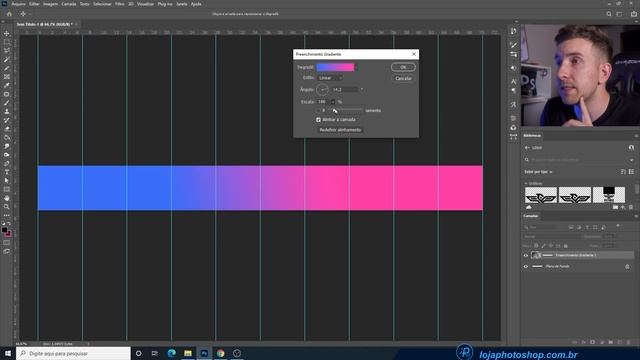
Task: Open the Arquivo menu
Action: [18, 4]
